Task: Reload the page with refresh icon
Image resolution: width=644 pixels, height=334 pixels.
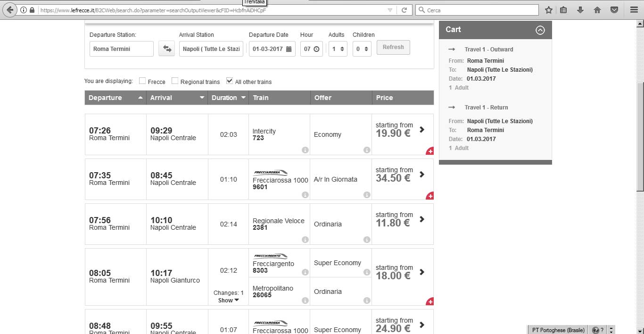Action: click(x=404, y=10)
